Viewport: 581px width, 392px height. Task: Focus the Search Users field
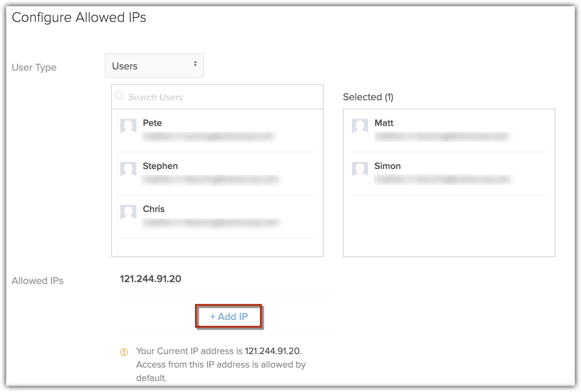click(222, 97)
